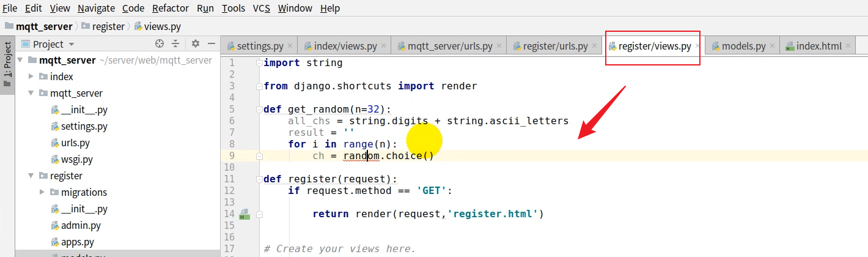The image size is (868, 257).
Task: Open the Run menu
Action: [205, 9]
